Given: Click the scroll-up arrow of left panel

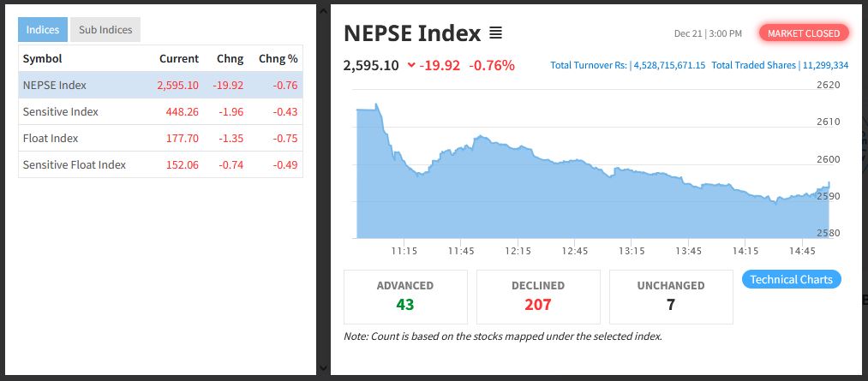Looking at the screenshot, I should pos(322,10).
